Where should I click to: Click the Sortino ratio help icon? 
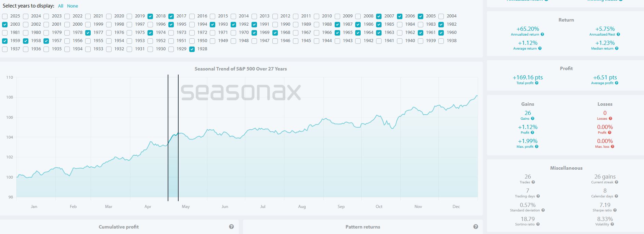[538, 224]
